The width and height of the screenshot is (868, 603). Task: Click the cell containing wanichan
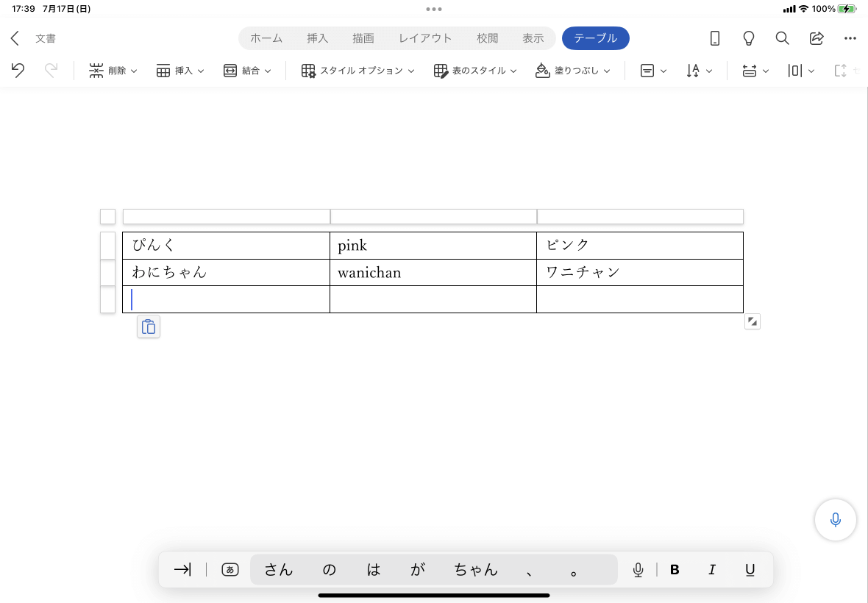click(x=433, y=273)
